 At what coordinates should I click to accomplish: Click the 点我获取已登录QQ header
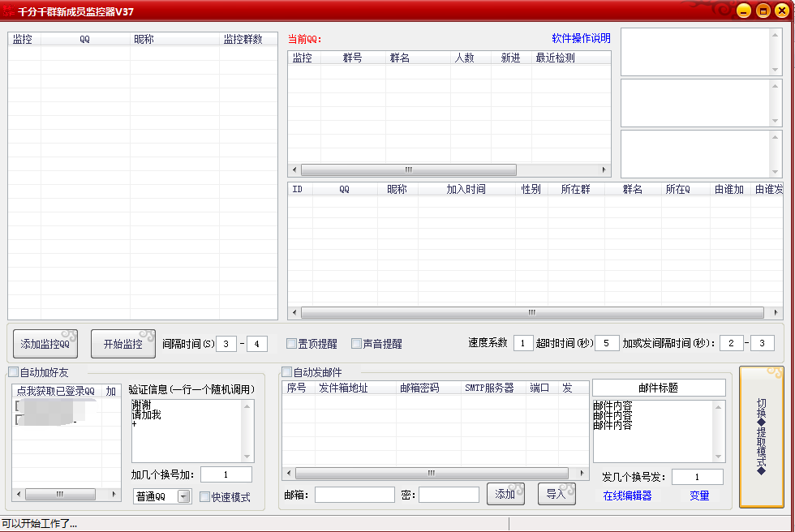[57, 391]
